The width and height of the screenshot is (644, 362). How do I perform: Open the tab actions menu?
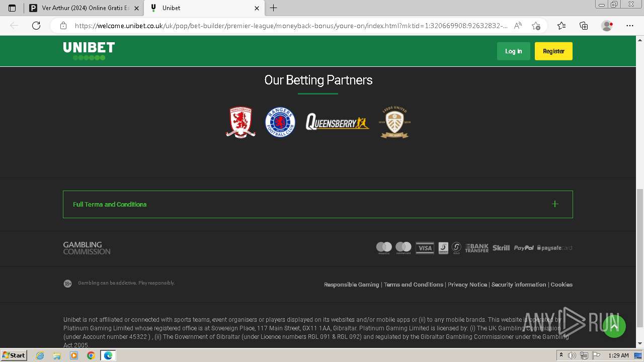point(12,8)
